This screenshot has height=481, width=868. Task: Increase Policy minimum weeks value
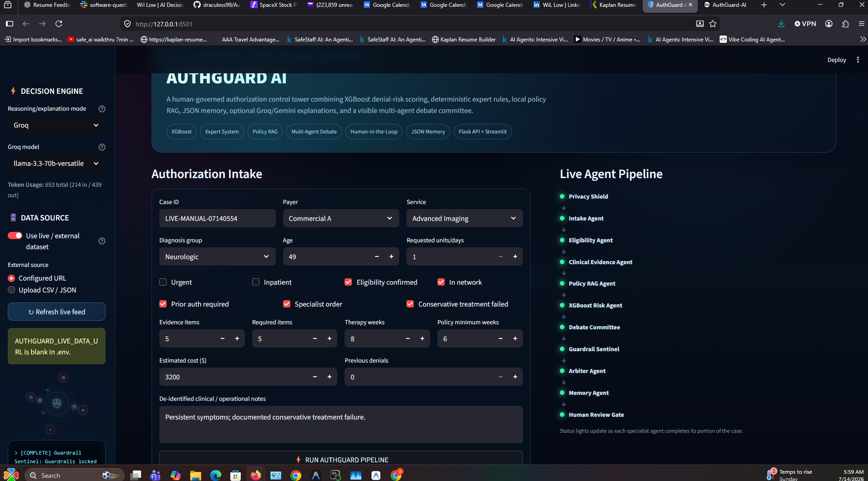[x=515, y=339]
